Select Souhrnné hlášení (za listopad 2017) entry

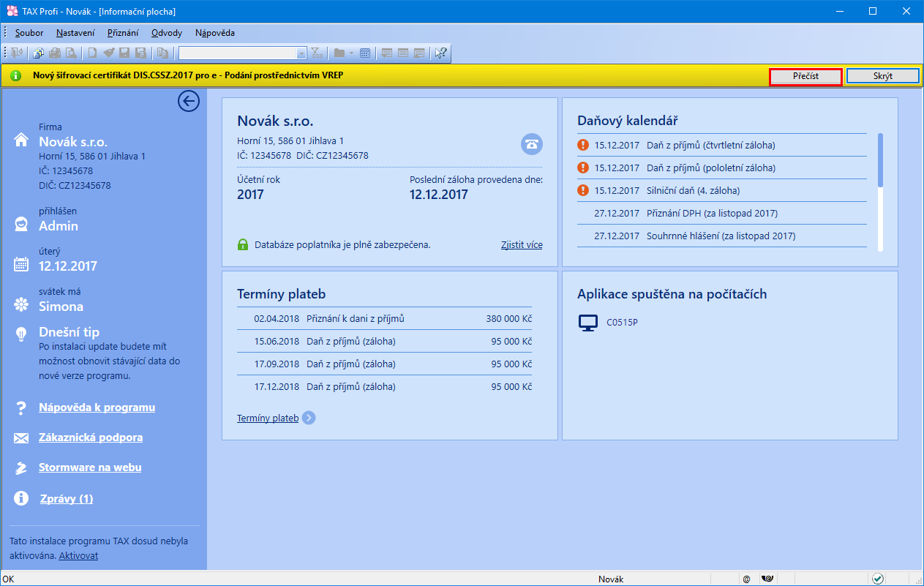[x=722, y=236]
